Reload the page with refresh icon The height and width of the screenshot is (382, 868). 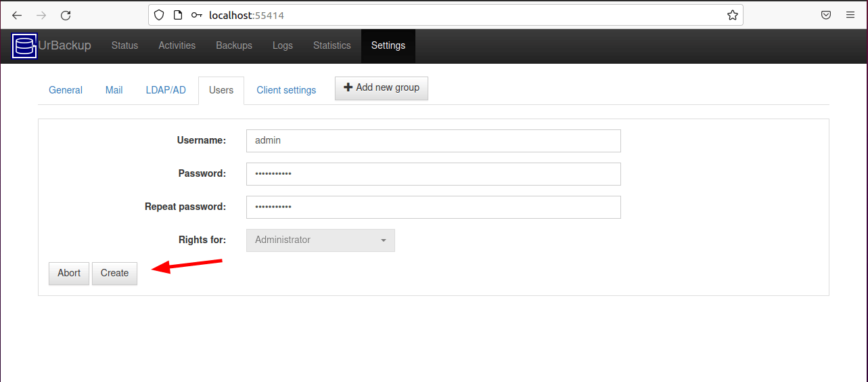[x=66, y=15]
